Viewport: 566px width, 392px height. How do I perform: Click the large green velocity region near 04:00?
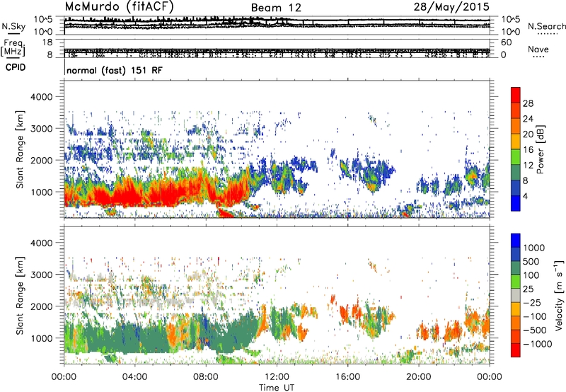(134, 340)
